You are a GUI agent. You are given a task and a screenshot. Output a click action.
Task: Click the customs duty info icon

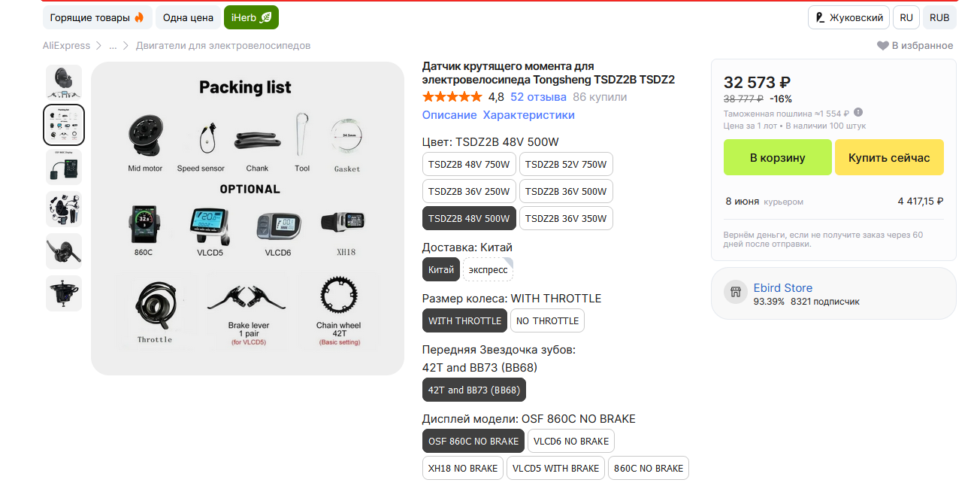tap(858, 113)
